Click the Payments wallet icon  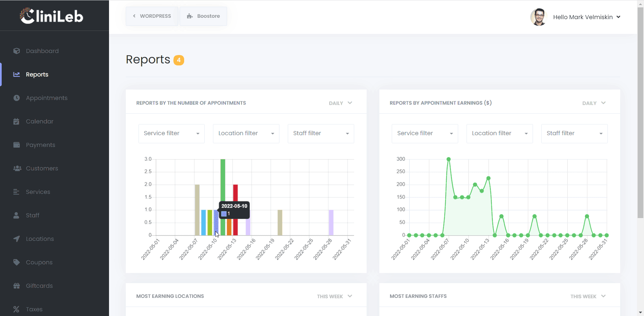pos(16,145)
